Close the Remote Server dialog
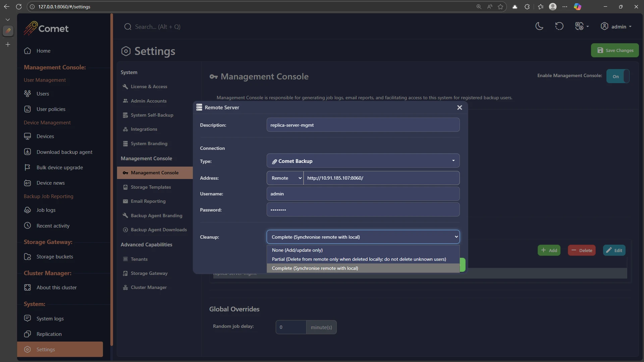Image resolution: width=644 pixels, height=362 pixels. 460,107
